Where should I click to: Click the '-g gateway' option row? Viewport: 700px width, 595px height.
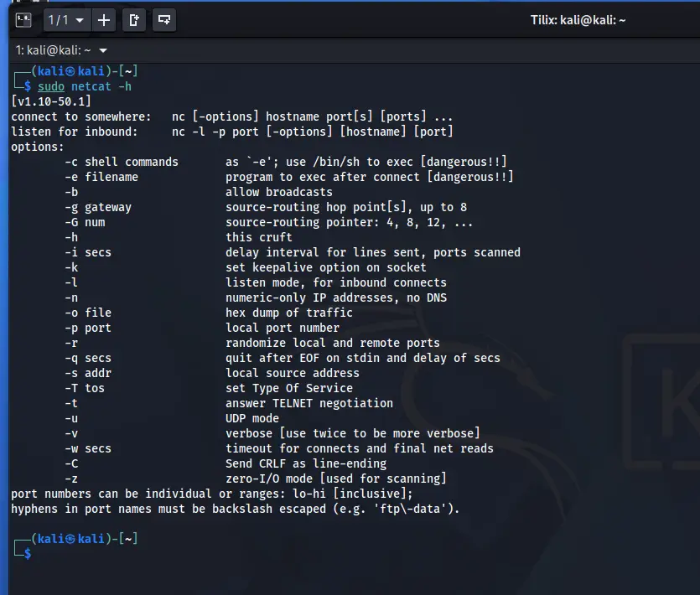tap(266, 207)
